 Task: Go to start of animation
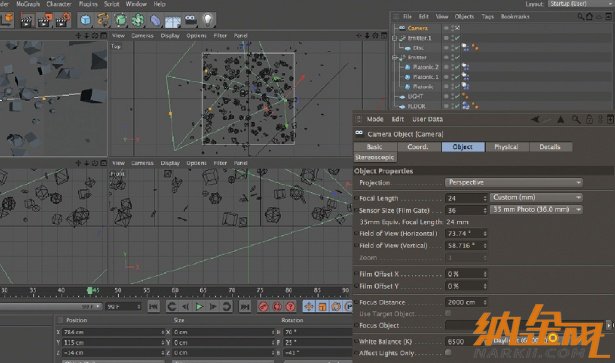click(x=153, y=307)
